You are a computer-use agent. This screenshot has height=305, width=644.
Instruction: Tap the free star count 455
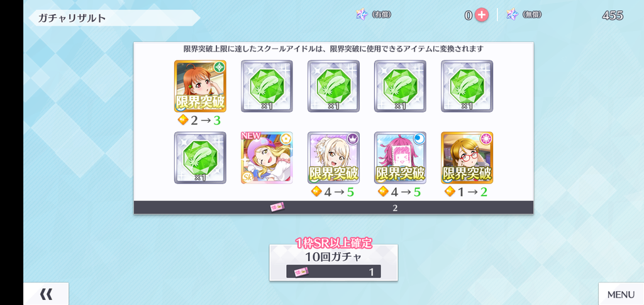pyautogui.click(x=613, y=16)
